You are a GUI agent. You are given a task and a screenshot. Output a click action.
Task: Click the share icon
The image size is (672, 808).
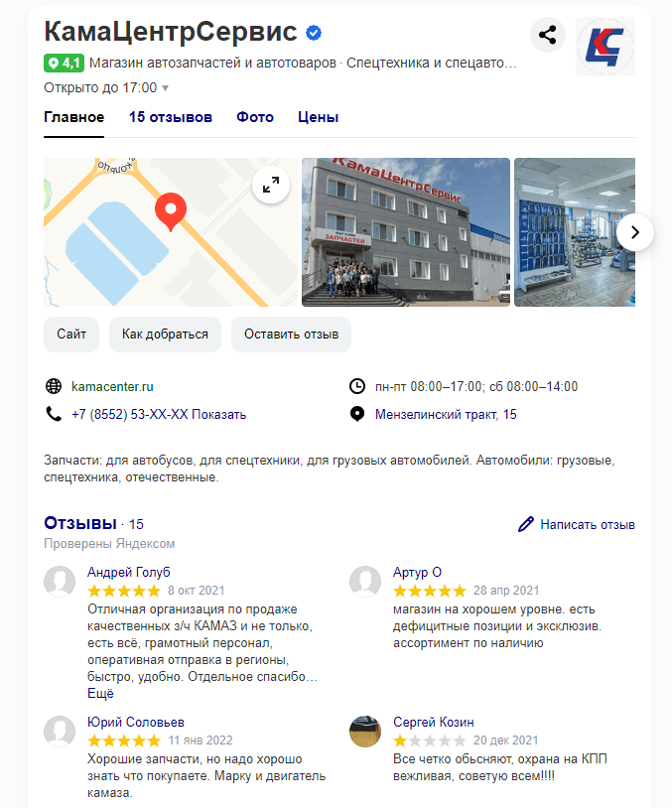click(547, 35)
